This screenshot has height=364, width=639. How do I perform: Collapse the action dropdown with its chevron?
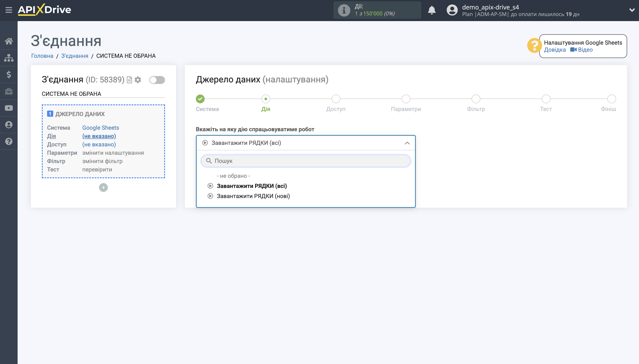407,143
